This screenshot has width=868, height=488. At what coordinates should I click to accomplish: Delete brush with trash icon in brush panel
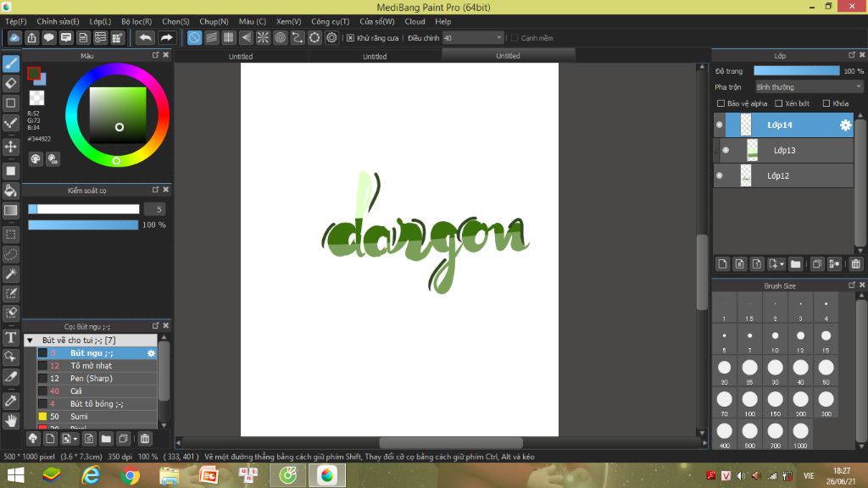[144, 439]
